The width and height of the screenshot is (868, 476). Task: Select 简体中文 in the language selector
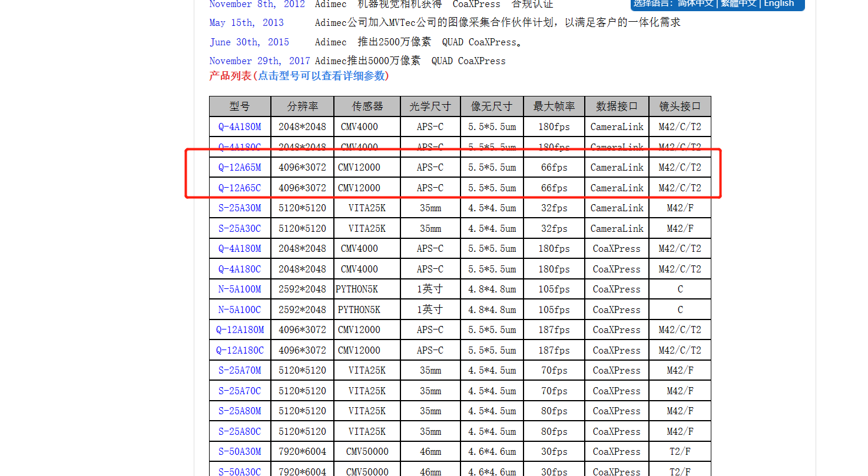tap(695, 4)
